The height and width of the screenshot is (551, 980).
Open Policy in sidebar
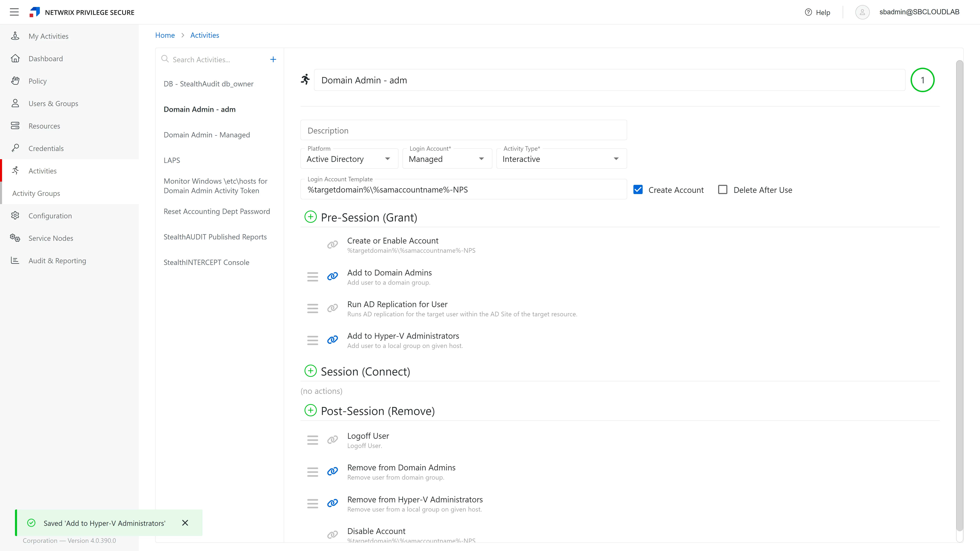[x=69, y=81]
